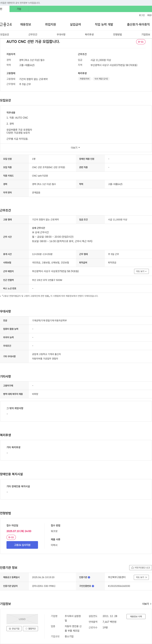This screenshot has height=644, width=152.
Task: Expand 직무내용 with 더보기 chevron
Action: coord(76,148)
